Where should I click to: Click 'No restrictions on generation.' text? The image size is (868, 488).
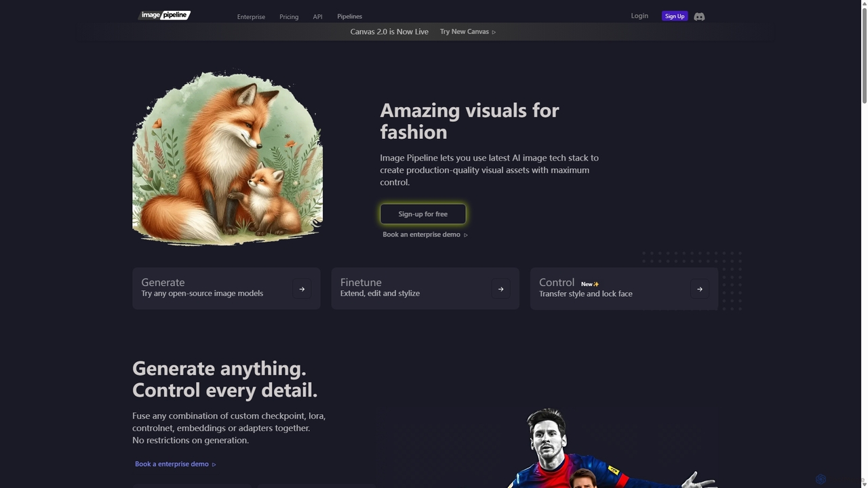(x=191, y=441)
